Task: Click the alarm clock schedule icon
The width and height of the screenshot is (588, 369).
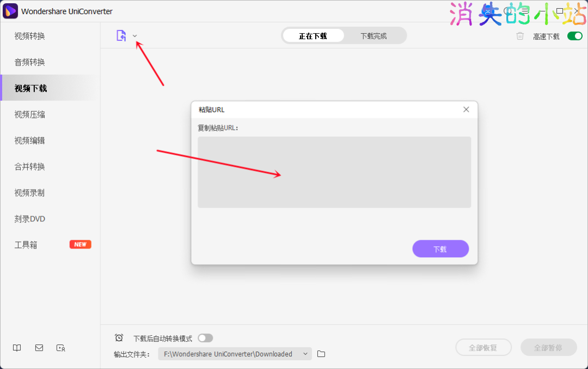Action: click(x=119, y=338)
